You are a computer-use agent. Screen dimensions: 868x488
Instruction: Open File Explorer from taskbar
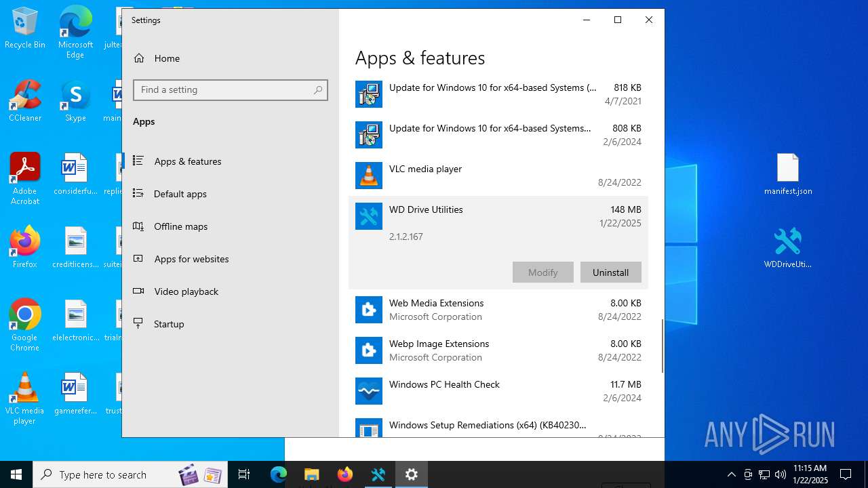(311, 474)
